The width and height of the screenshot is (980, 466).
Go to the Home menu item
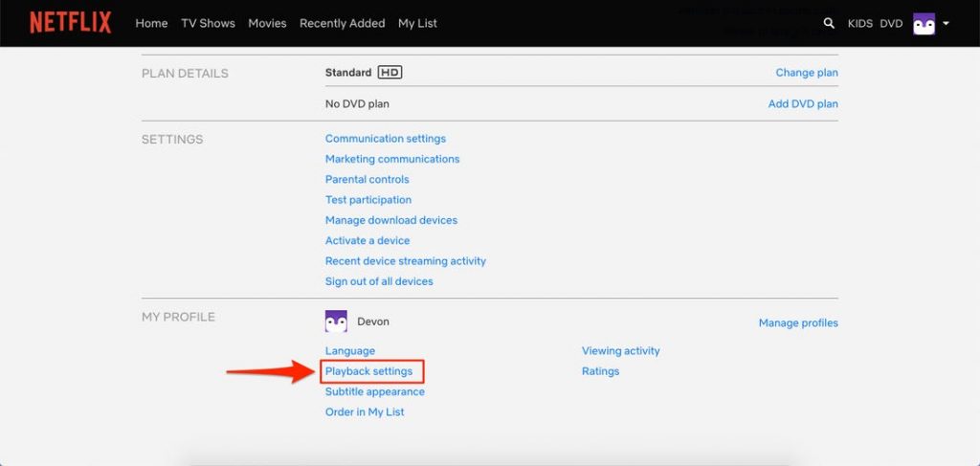click(x=152, y=23)
